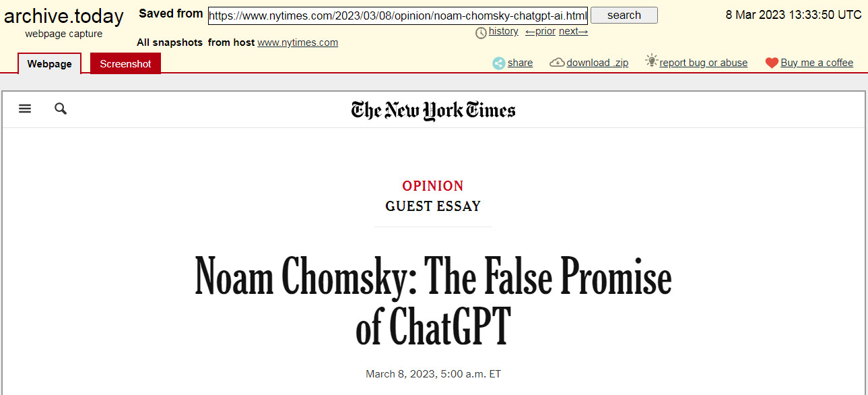Click the archive.today site title
This screenshot has height=395, width=868.
click(64, 16)
